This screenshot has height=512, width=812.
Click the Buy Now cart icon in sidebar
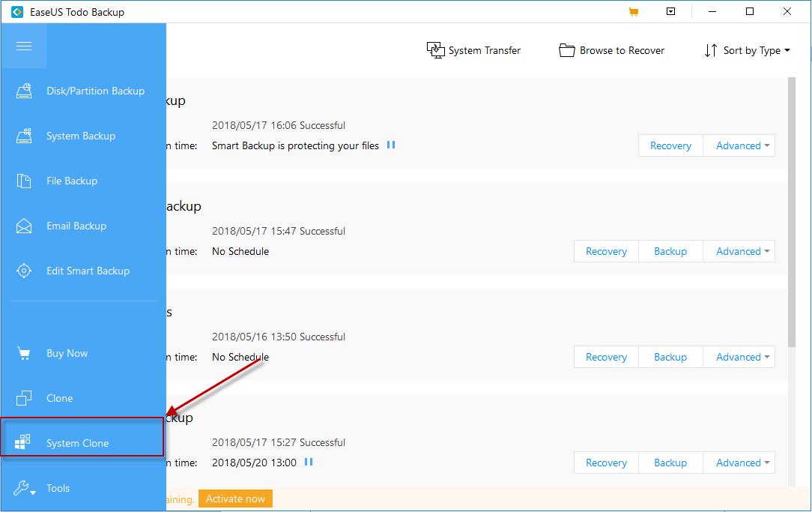pyautogui.click(x=24, y=353)
